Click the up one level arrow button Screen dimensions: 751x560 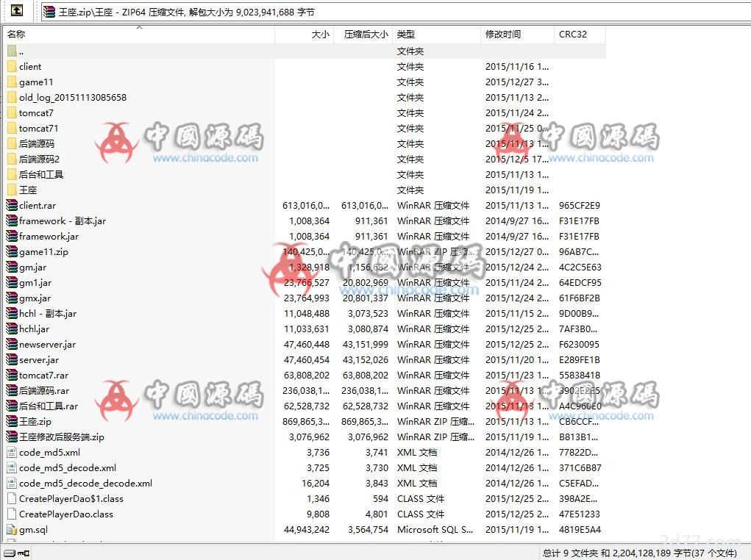16,11
